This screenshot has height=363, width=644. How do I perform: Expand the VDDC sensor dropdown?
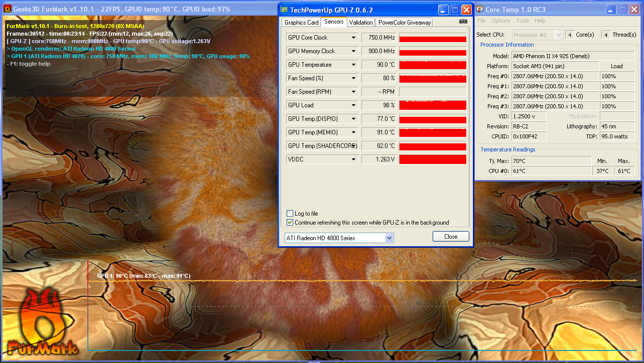(354, 159)
